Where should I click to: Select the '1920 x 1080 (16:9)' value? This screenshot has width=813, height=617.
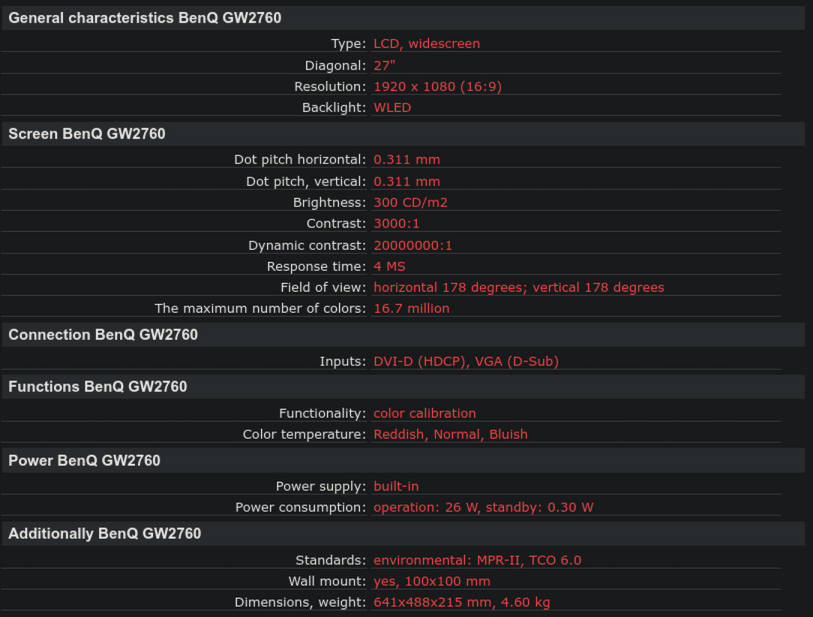click(438, 87)
